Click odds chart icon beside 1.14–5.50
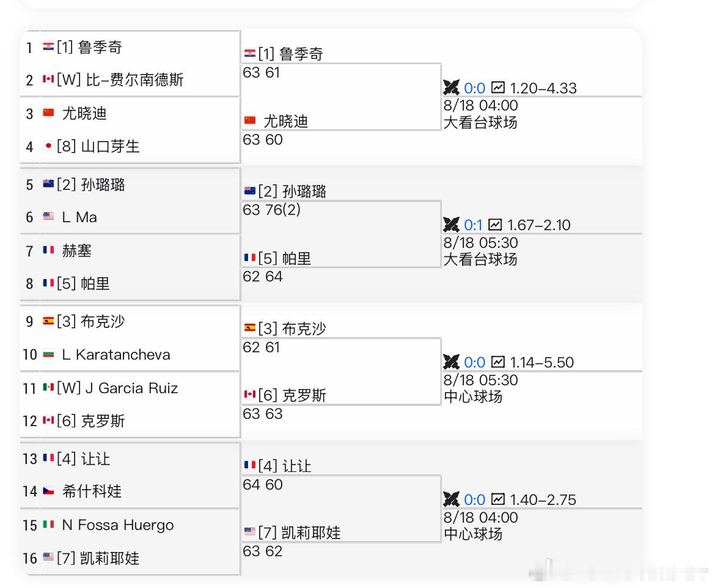 click(497, 362)
